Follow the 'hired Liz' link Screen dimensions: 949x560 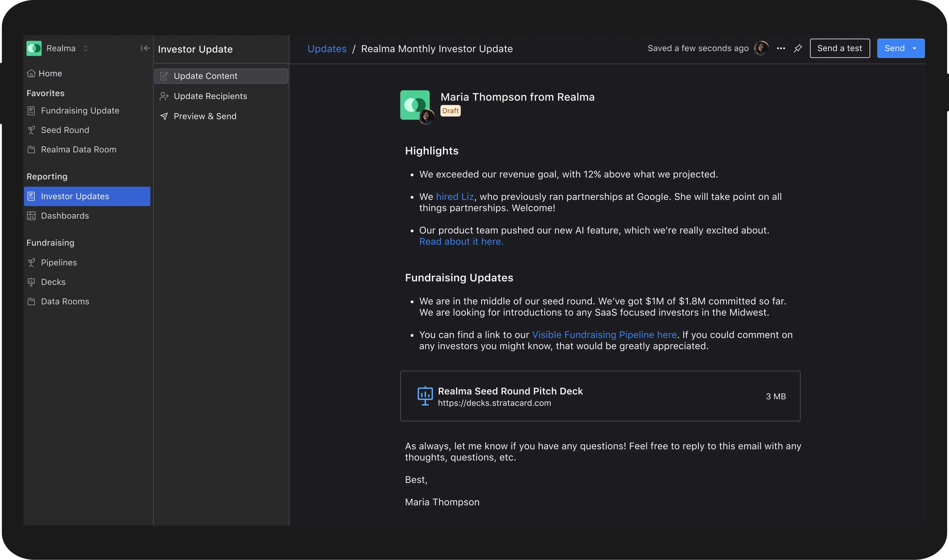[x=455, y=197]
